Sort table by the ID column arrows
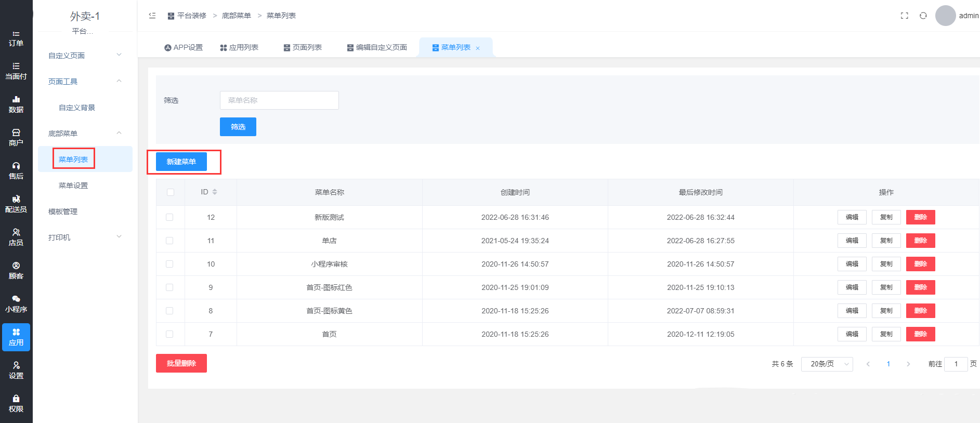This screenshot has width=980, height=423. (215, 192)
